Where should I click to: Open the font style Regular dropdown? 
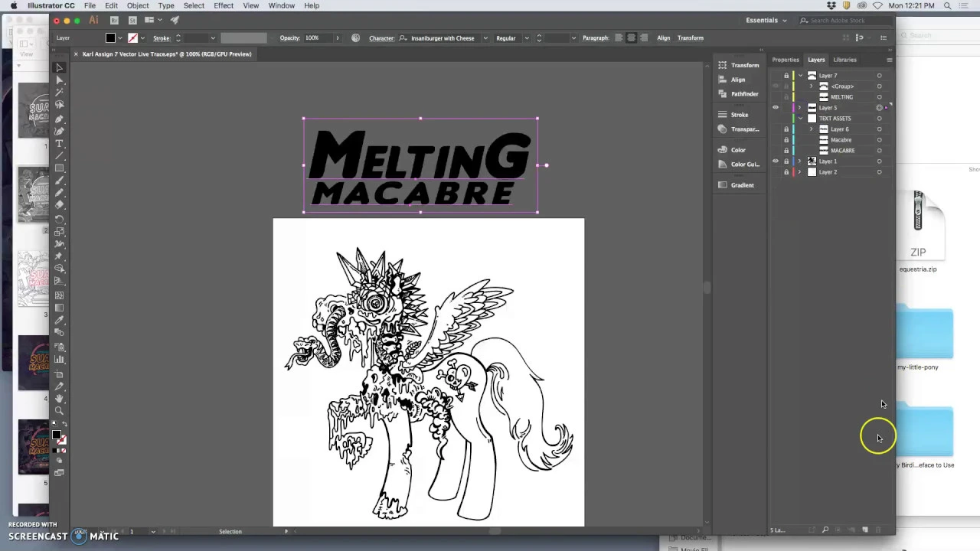[526, 37]
